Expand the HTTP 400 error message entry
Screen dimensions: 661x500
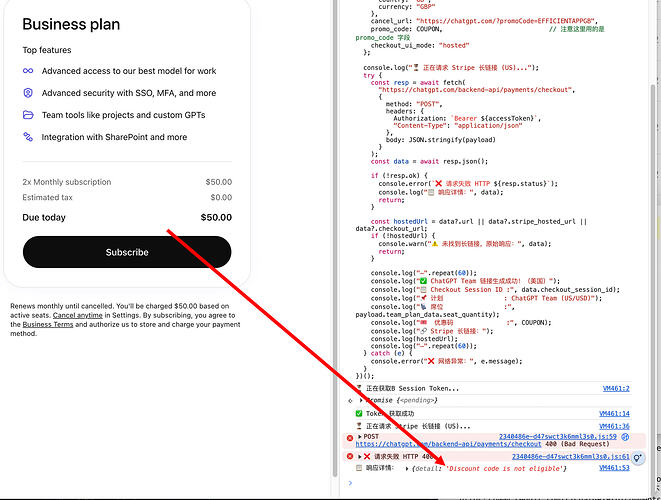[x=360, y=457]
